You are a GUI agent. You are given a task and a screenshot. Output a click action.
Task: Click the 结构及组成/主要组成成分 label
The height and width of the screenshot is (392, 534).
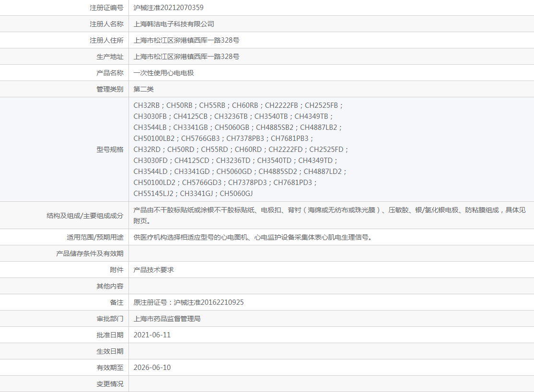tap(85, 216)
